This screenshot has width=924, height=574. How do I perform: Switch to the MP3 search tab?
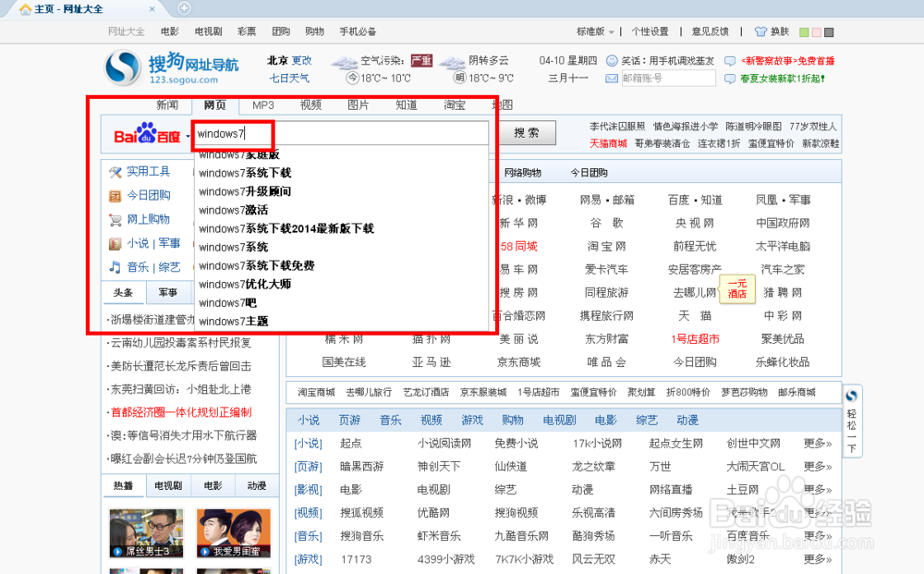[x=262, y=105]
